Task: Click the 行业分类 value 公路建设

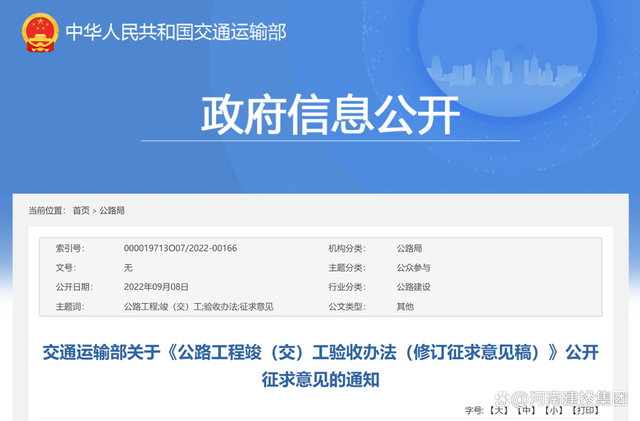Action: point(413,286)
